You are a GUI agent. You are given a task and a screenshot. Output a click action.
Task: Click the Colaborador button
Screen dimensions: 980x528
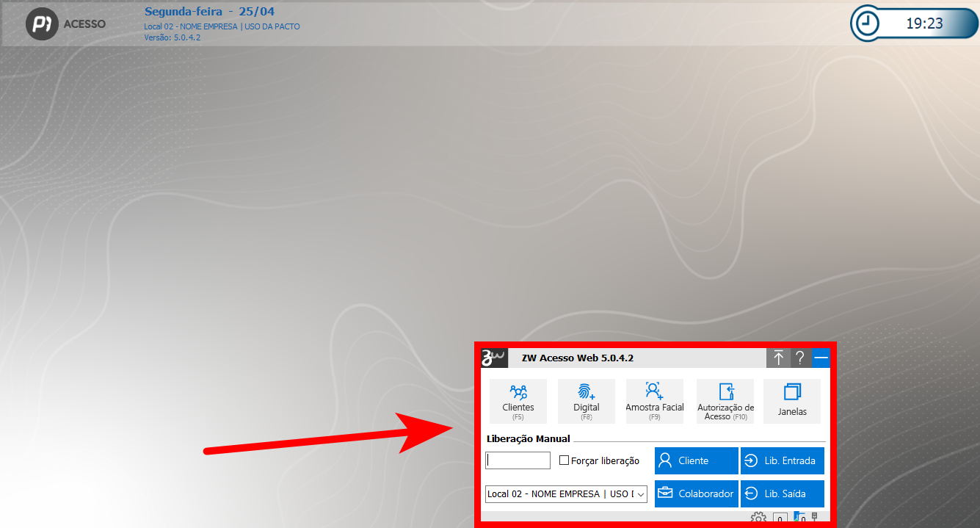[696, 493]
